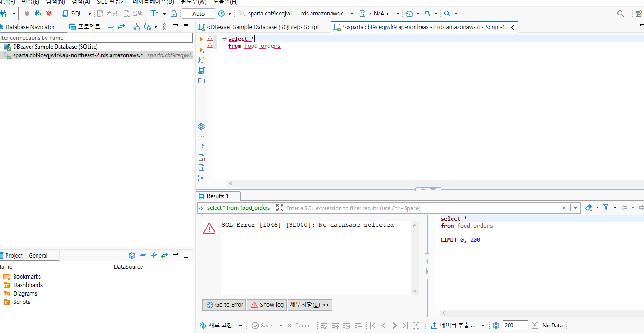Viewport: 644px width, 333px height.
Task: Click the 커밋 (Commit) toolbar button
Action: coord(107,14)
